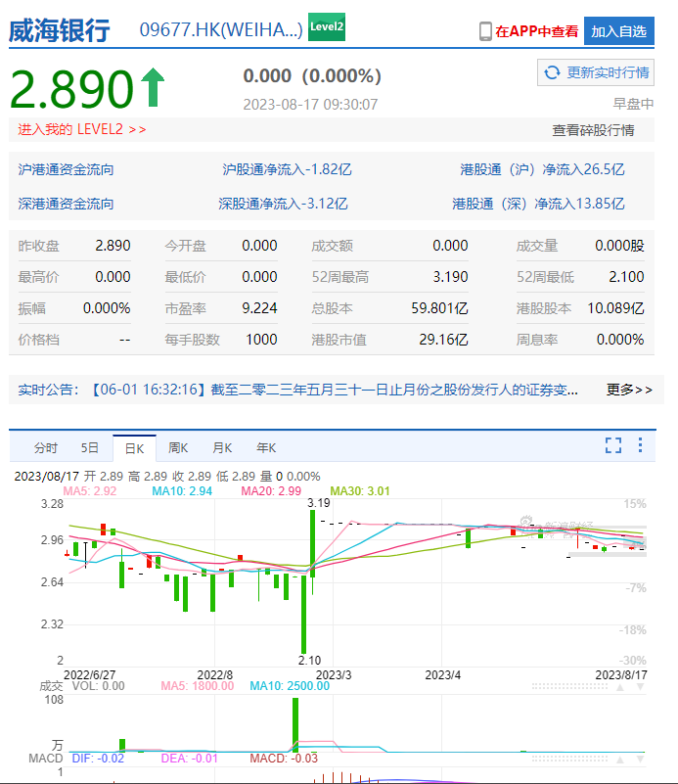This screenshot has width=678, height=784.
Task: Click the MA10: 2.94 indicator label
Action: pyautogui.click(x=182, y=491)
